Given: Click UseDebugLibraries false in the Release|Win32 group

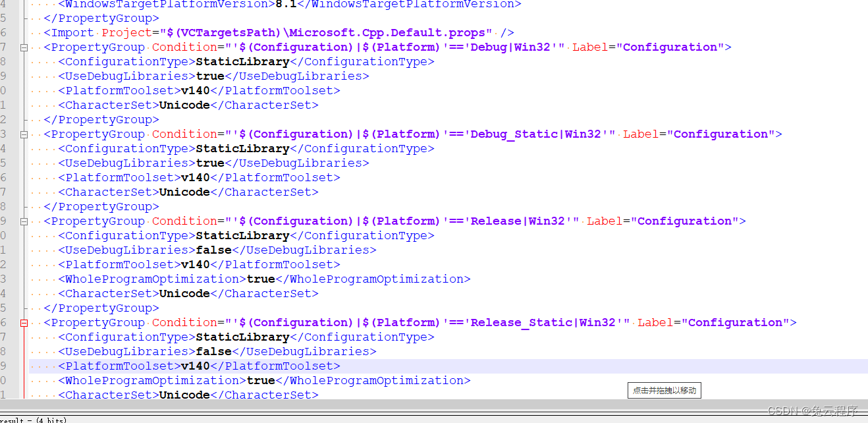Looking at the screenshot, I should [x=213, y=250].
